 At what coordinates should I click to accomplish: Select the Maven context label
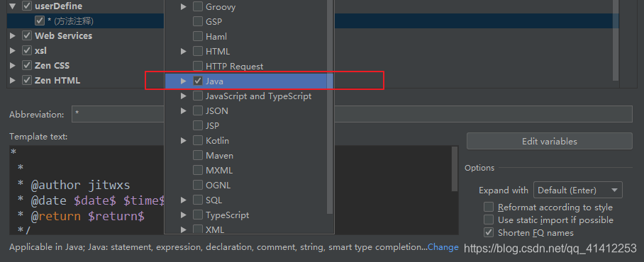219,155
